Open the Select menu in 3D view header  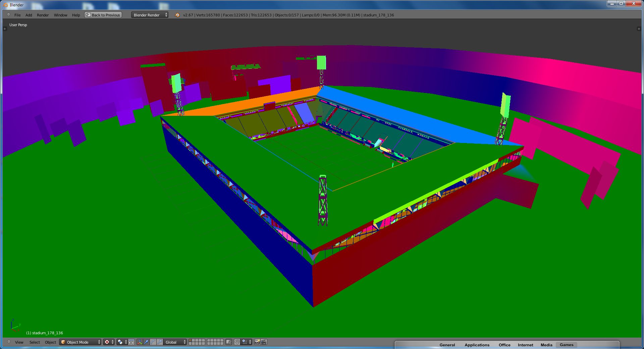click(x=35, y=342)
